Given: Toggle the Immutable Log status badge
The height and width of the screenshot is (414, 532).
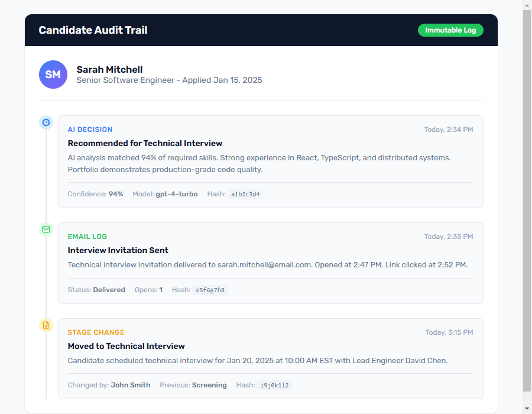Looking at the screenshot, I should click(x=450, y=30).
